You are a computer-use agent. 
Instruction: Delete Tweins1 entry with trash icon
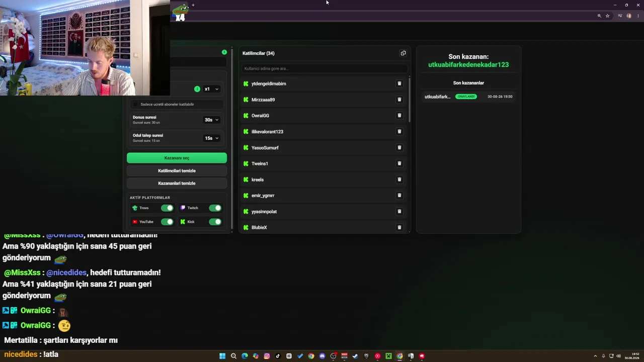pos(399,163)
